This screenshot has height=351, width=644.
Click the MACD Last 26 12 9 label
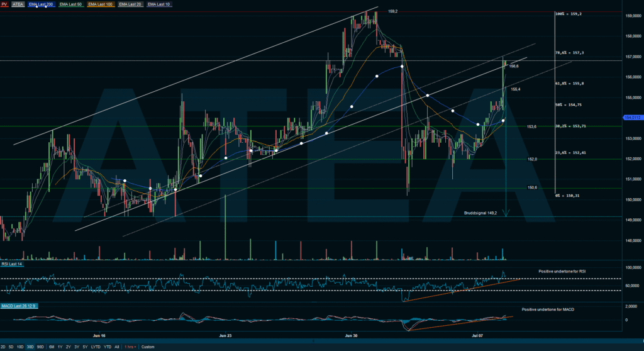point(19,306)
